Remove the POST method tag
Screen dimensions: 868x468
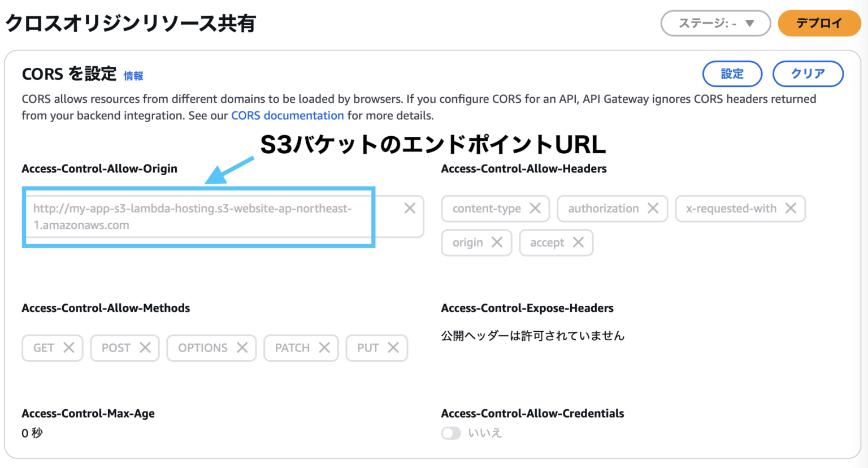(x=146, y=348)
